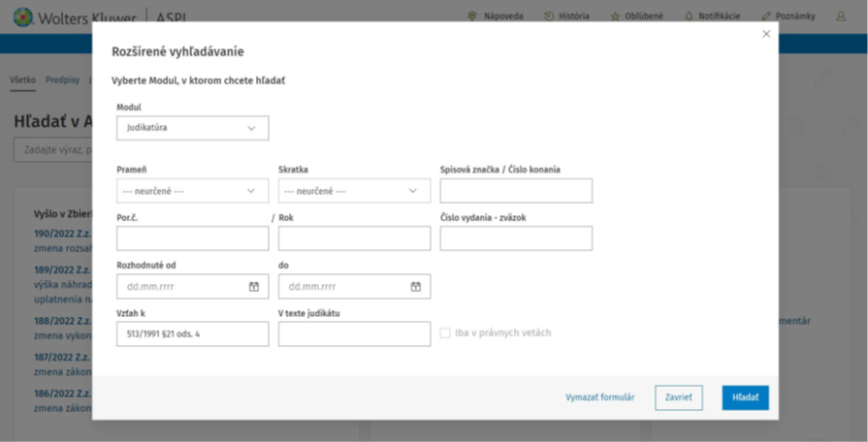Open Obľúbené favorites star
Screen dimensions: 868x442
615,16
